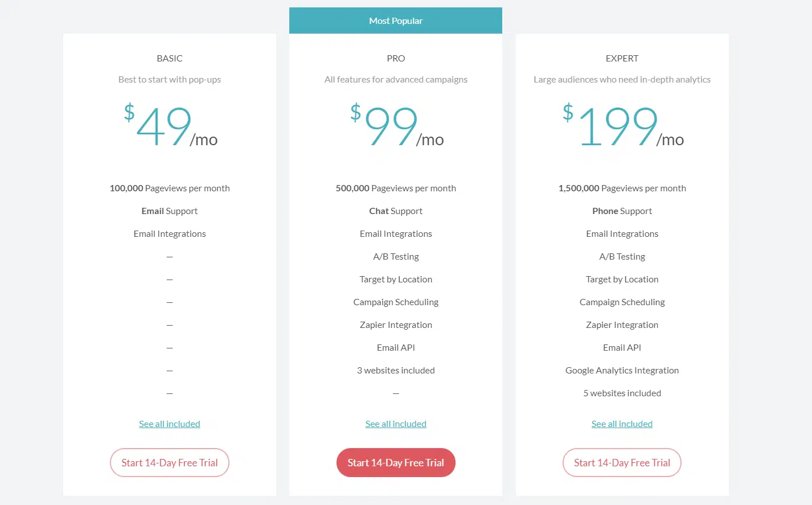Start the Expert plan 14-day free trial
812x505 pixels.
pyautogui.click(x=622, y=463)
